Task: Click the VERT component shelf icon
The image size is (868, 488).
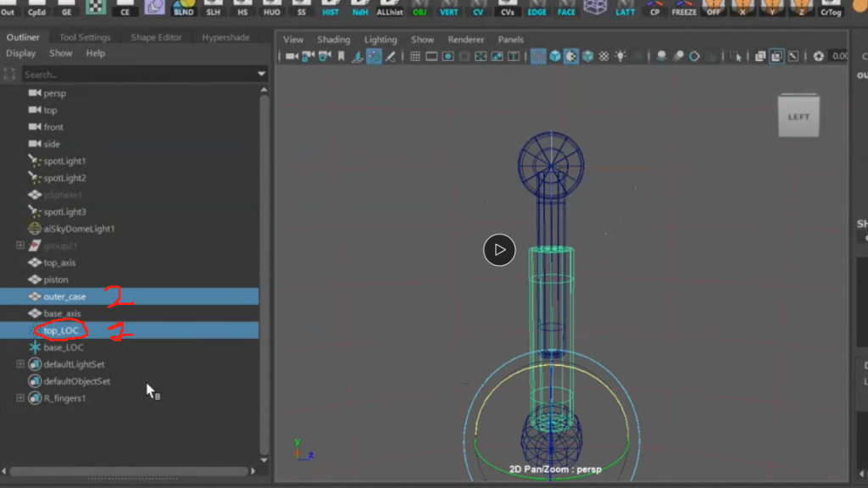Action: click(448, 8)
